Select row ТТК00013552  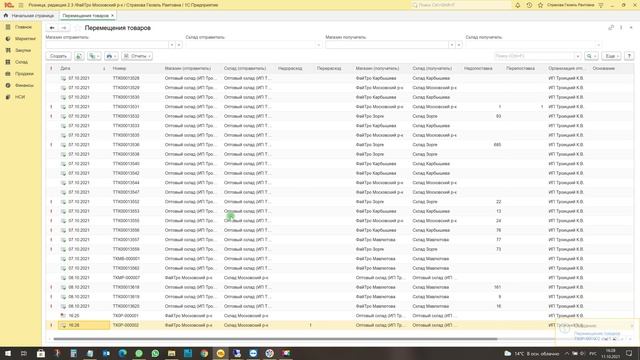(x=340, y=202)
